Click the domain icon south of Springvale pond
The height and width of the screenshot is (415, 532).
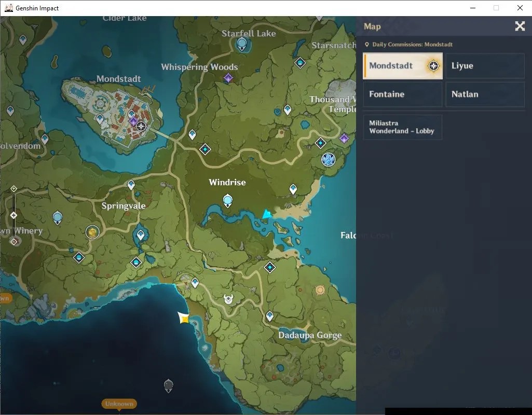pos(136,262)
